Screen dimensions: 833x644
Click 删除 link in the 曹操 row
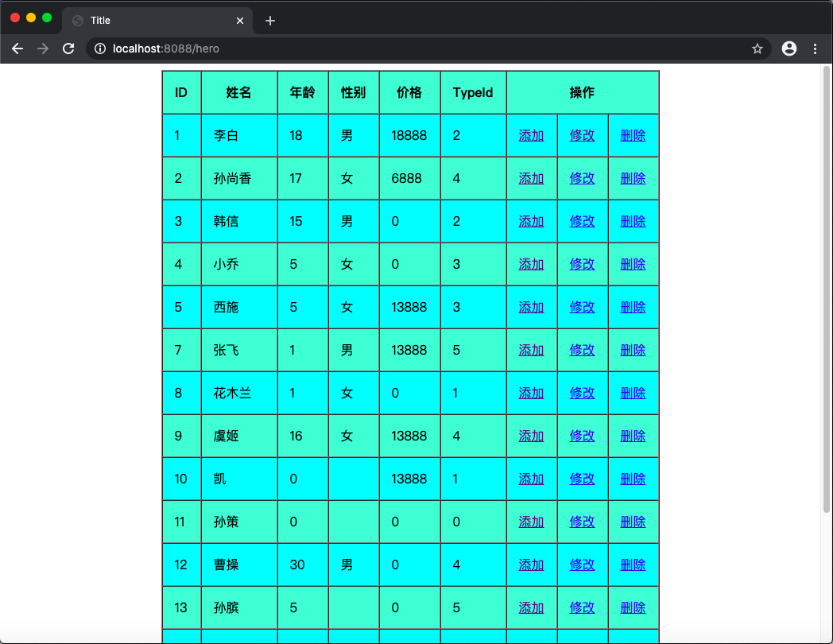(633, 564)
